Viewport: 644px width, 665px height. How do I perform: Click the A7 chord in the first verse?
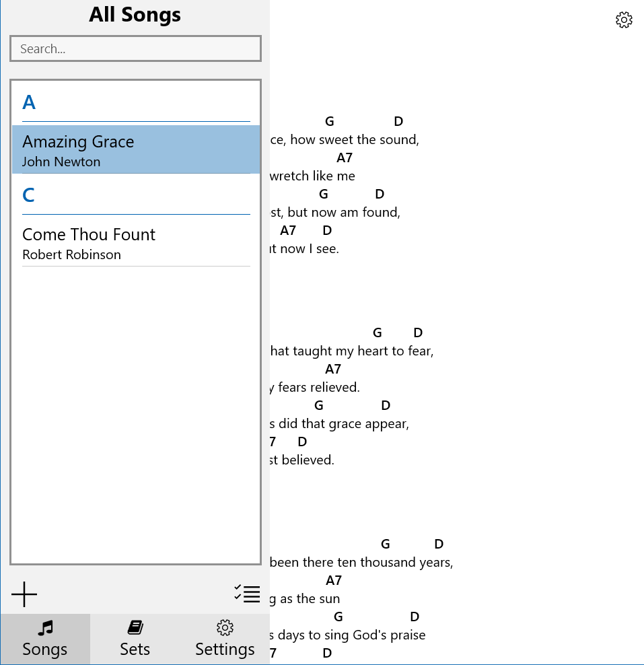point(343,157)
